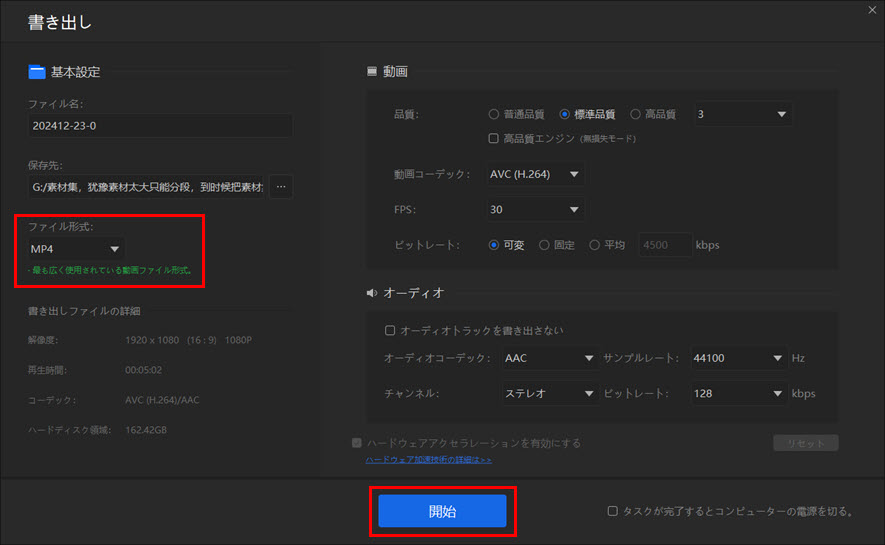Click the オーディオ speaker icon

point(373,293)
